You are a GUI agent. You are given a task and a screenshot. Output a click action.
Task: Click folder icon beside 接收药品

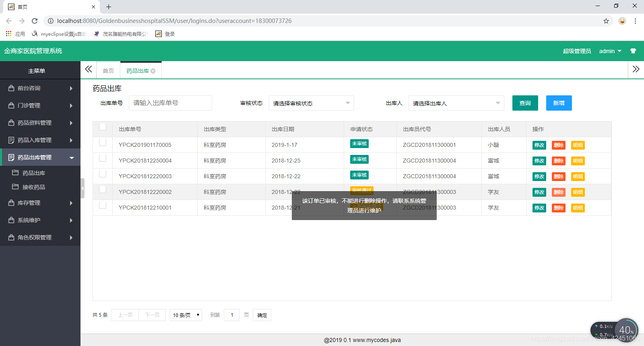point(15,187)
